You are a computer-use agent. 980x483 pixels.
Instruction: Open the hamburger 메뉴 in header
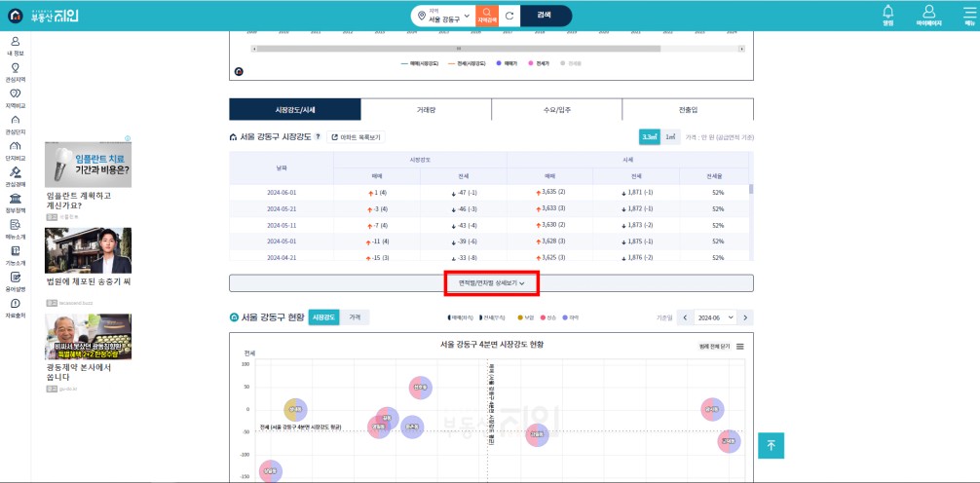coord(969,16)
